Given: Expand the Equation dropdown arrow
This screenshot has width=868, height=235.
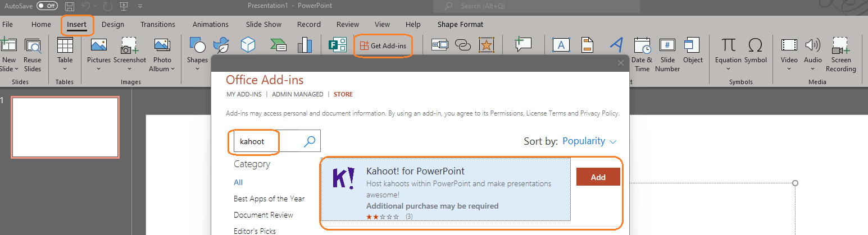Looking at the screenshot, I should [729, 69].
